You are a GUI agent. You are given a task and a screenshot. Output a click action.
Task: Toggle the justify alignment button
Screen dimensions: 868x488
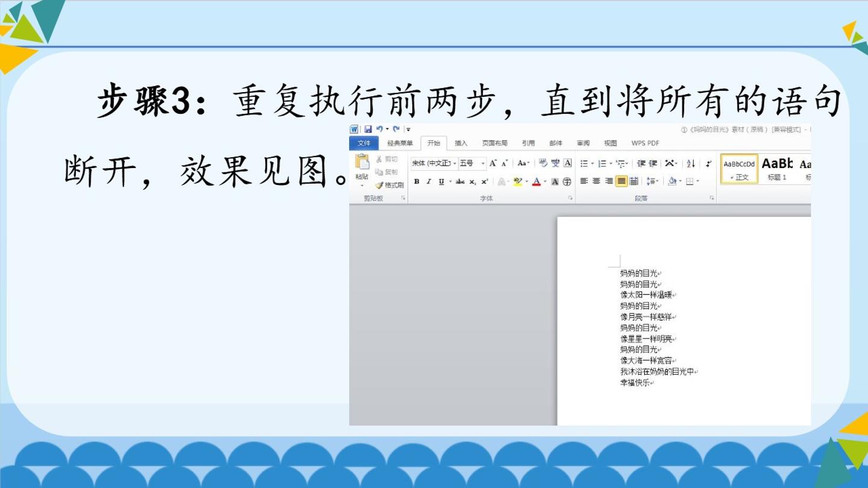click(621, 181)
